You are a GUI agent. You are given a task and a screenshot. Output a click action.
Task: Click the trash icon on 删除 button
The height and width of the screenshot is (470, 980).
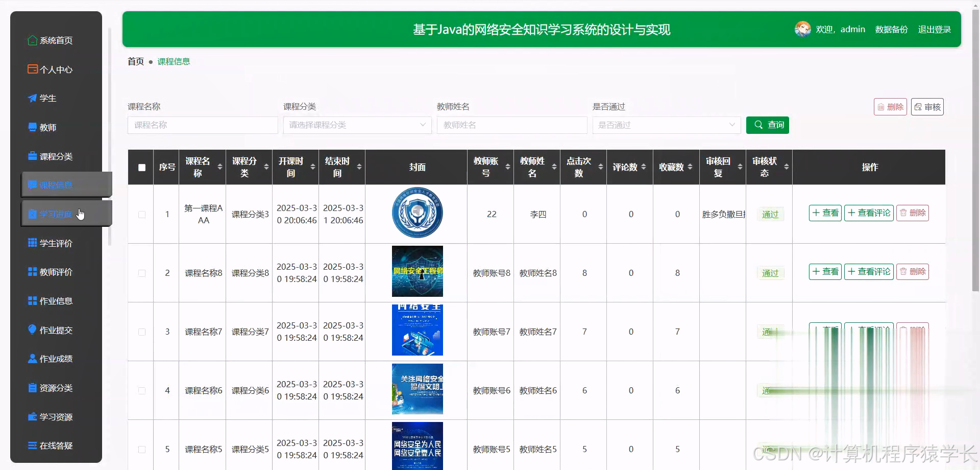(x=881, y=107)
